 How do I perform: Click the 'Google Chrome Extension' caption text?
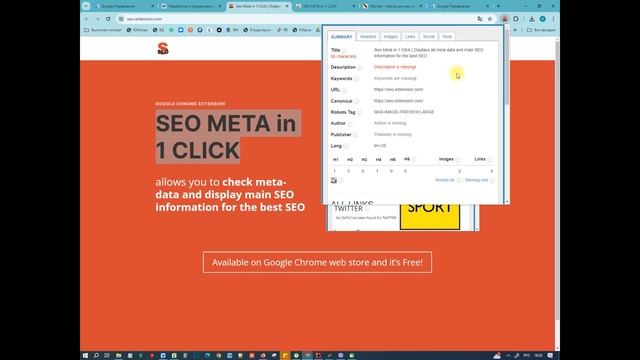(190, 104)
